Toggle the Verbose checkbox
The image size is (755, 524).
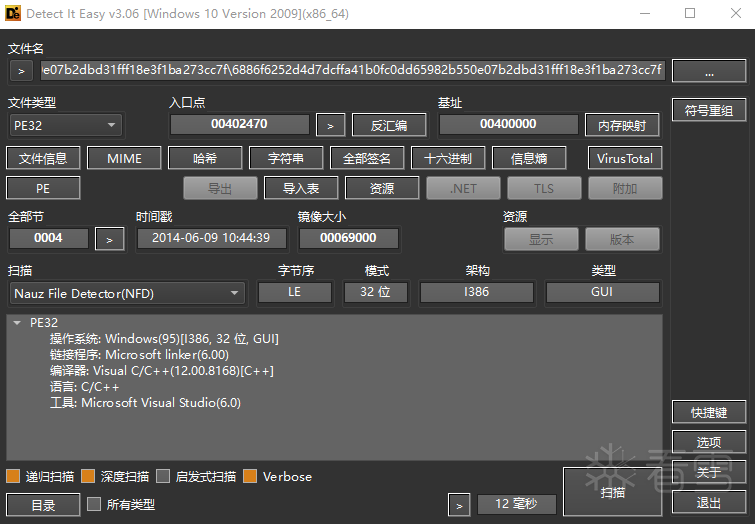250,476
